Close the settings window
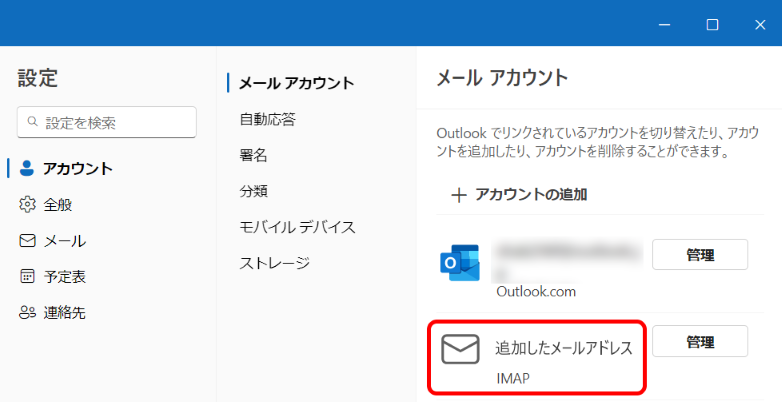The image size is (782, 402). point(760,24)
